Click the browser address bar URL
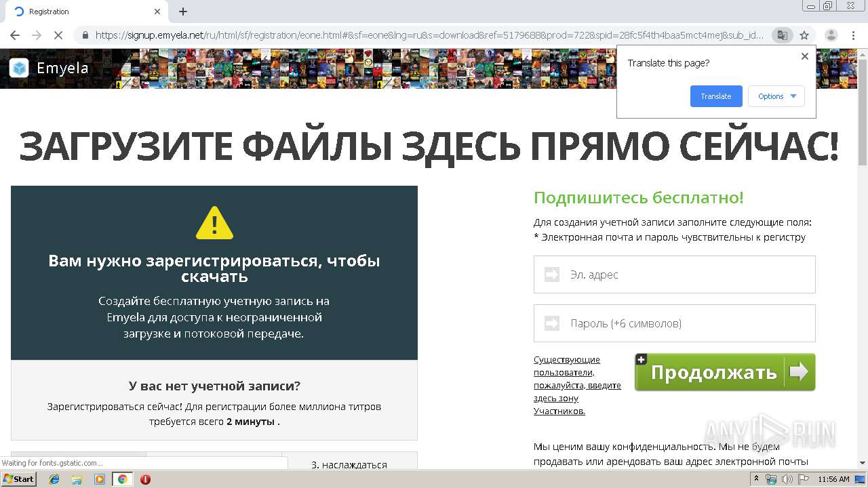This screenshot has width=868, height=488. pyautogui.click(x=429, y=35)
